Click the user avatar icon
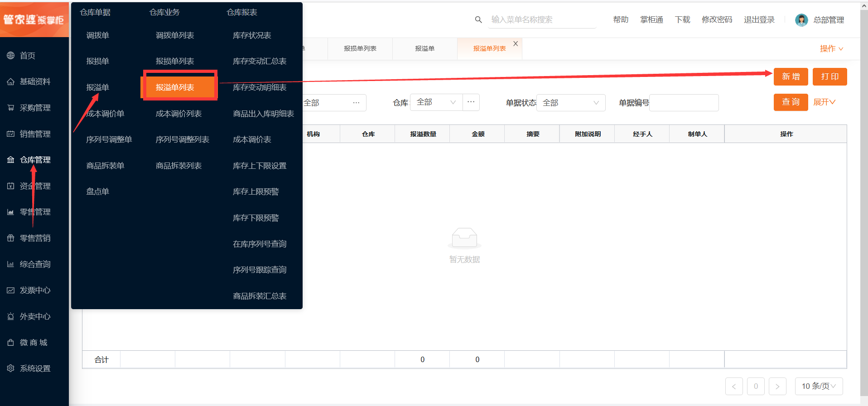 [x=801, y=20]
